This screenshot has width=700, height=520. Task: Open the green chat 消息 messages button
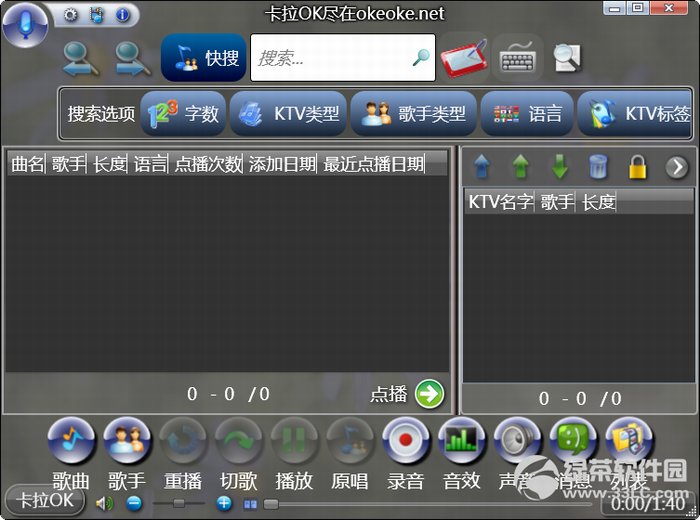pos(573,441)
